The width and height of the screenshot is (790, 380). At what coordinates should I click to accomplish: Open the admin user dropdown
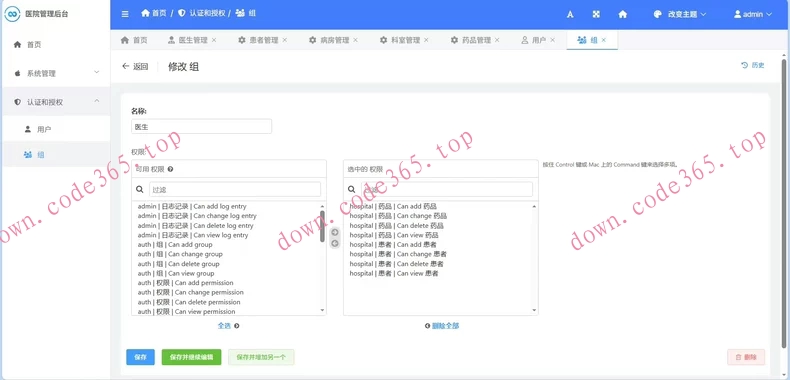(x=753, y=15)
